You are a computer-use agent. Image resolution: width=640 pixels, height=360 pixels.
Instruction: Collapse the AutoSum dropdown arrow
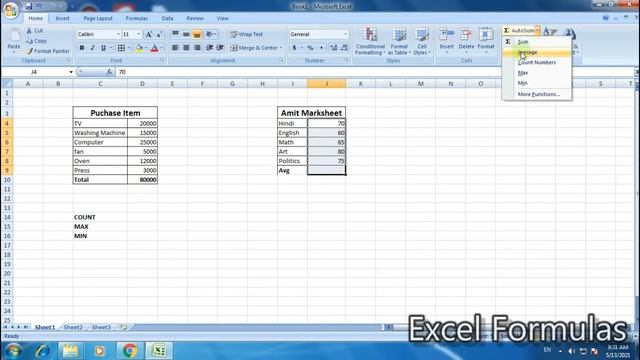click(537, 30)
